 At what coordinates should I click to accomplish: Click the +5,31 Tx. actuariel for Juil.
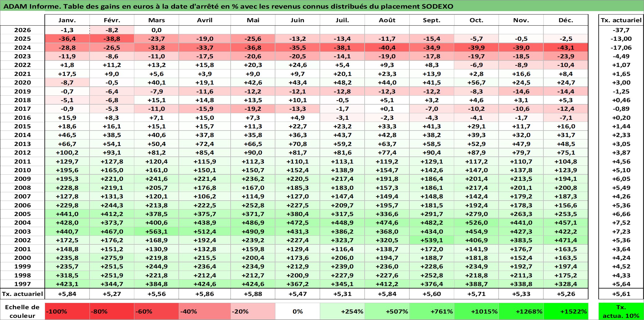pyautogui.click(x=342, y=294)
